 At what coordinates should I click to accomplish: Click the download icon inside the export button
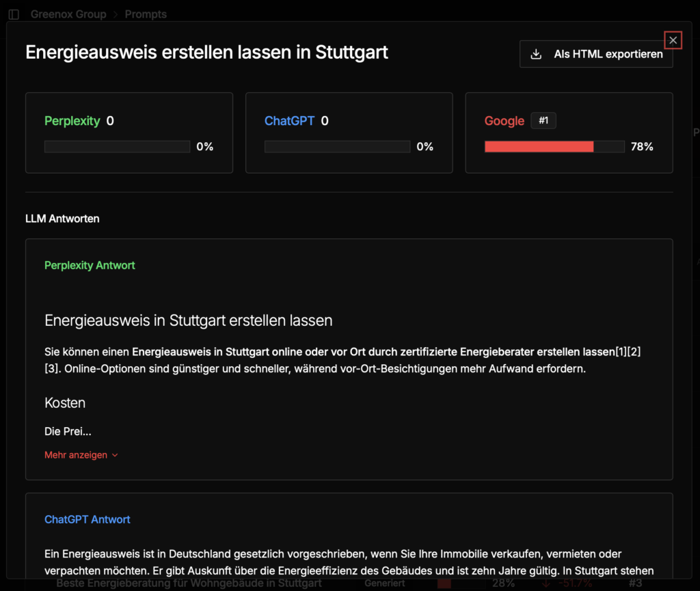pos(538,54)
